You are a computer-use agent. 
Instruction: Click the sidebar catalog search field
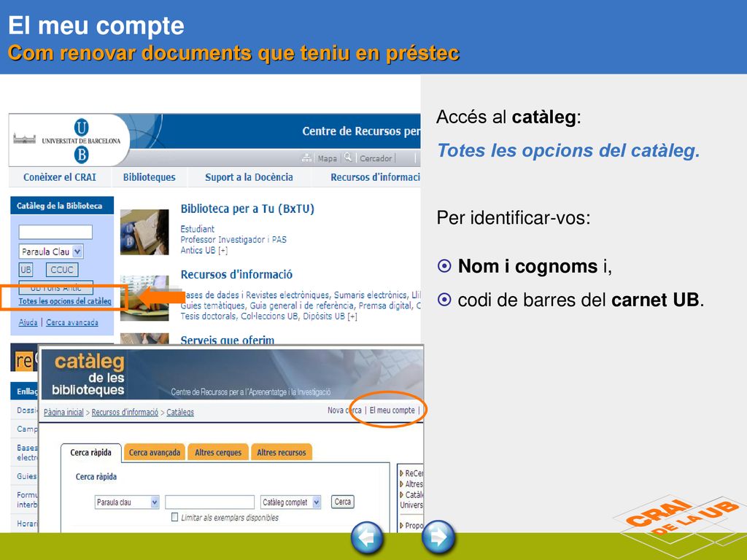(55, 232)
